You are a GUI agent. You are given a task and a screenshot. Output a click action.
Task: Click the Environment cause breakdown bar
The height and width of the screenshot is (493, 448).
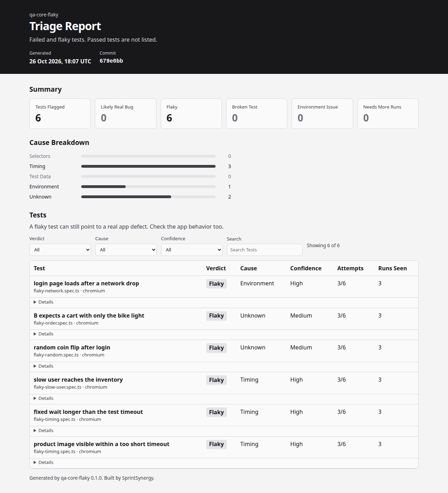coord(148,187)
